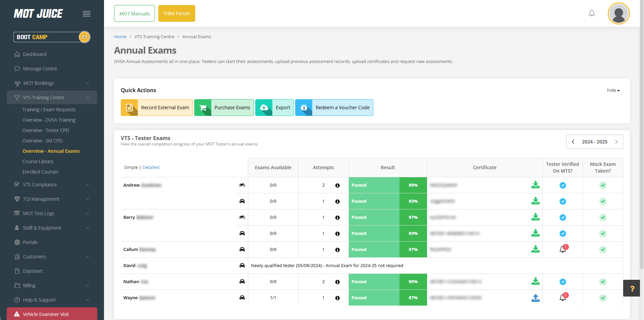This screenshot has width=644, height=320.
Task: Click Callum's MTS verification alert bell
Action: coord(563,249)
